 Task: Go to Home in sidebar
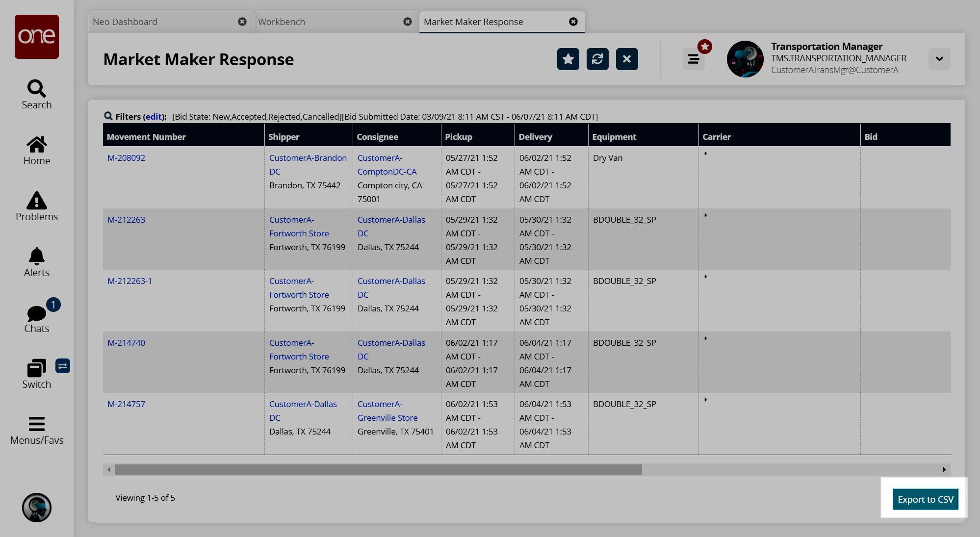pos(36,150)
